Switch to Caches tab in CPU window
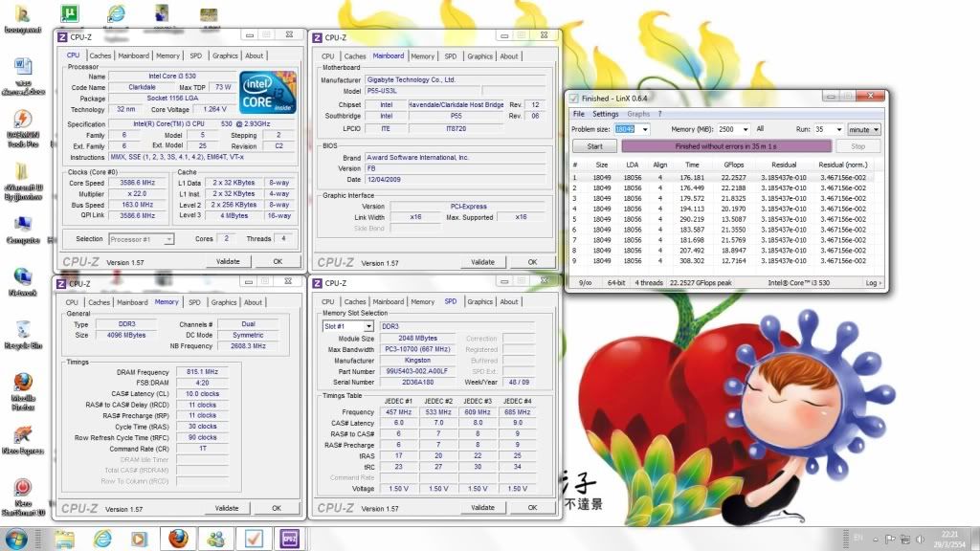980x551 pixels. coord(100,55)
